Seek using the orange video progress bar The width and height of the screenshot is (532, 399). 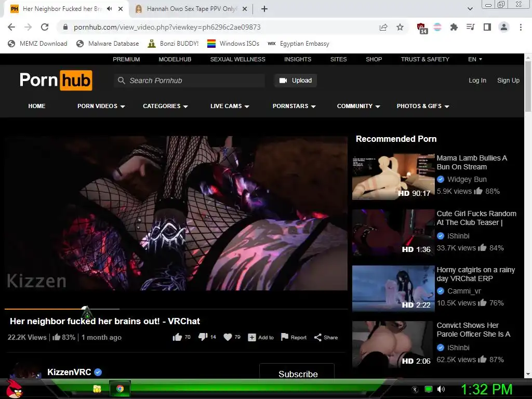pyautogui.click(x=176, y=309)
